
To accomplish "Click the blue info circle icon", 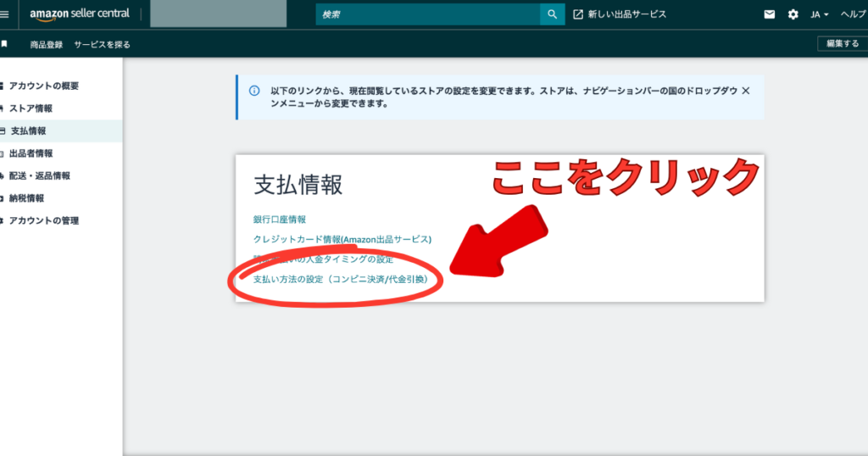I will click(254, 91).
